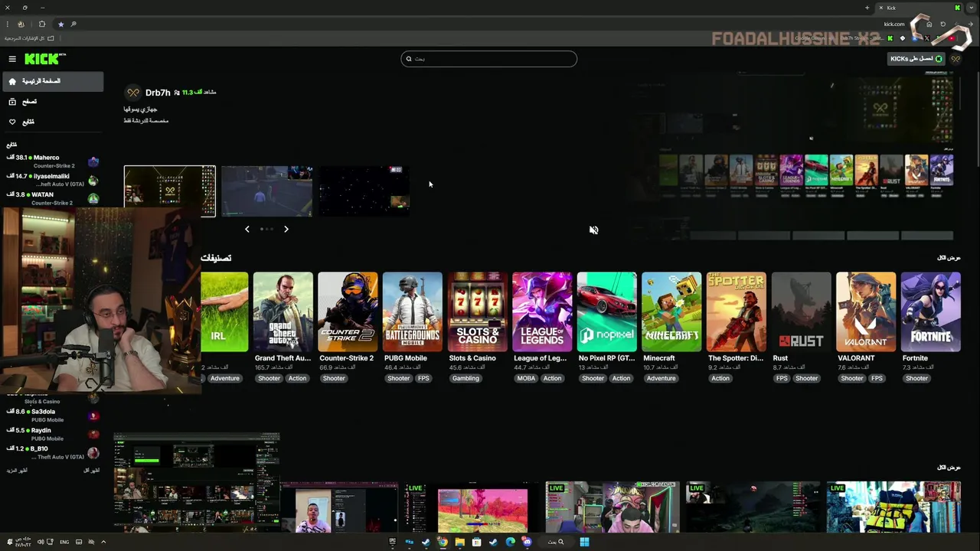This screenshot has height=551, width=980.
Task: Select the first featured stream thumbnail
Action: click(170, 191)
